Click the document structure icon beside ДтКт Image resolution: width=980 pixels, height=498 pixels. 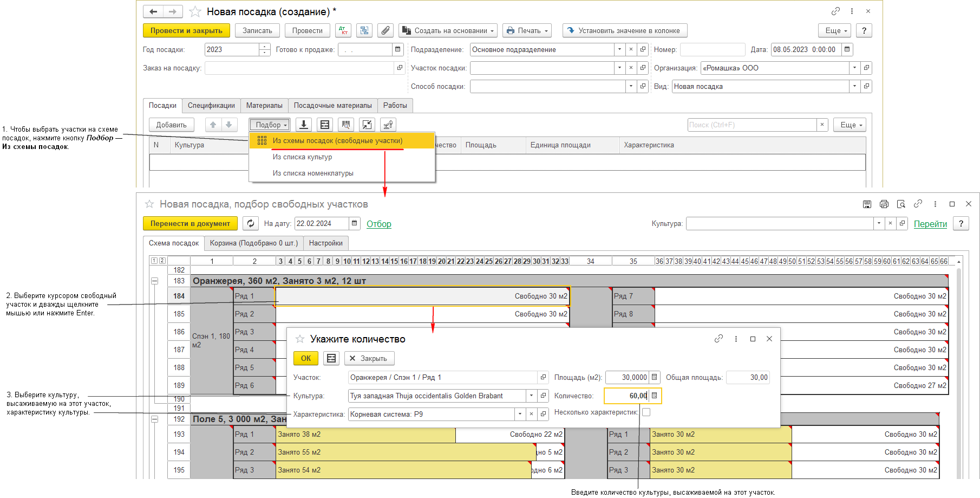point(364,31)
